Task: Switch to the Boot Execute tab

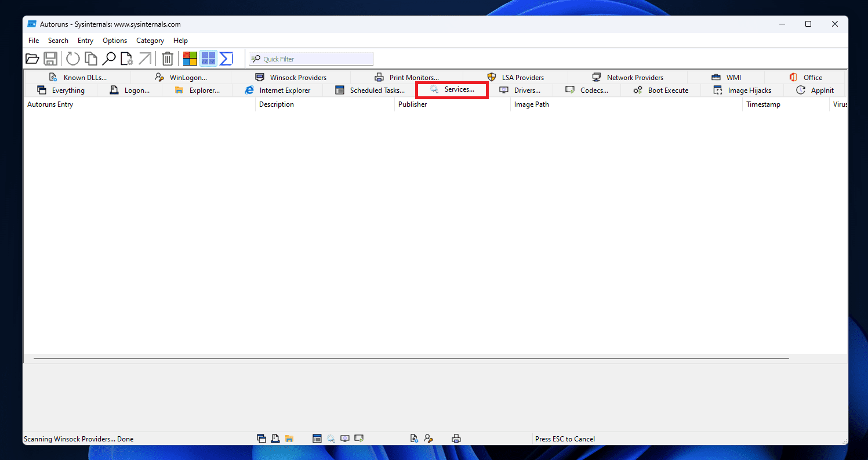Action: click(660, 90)
